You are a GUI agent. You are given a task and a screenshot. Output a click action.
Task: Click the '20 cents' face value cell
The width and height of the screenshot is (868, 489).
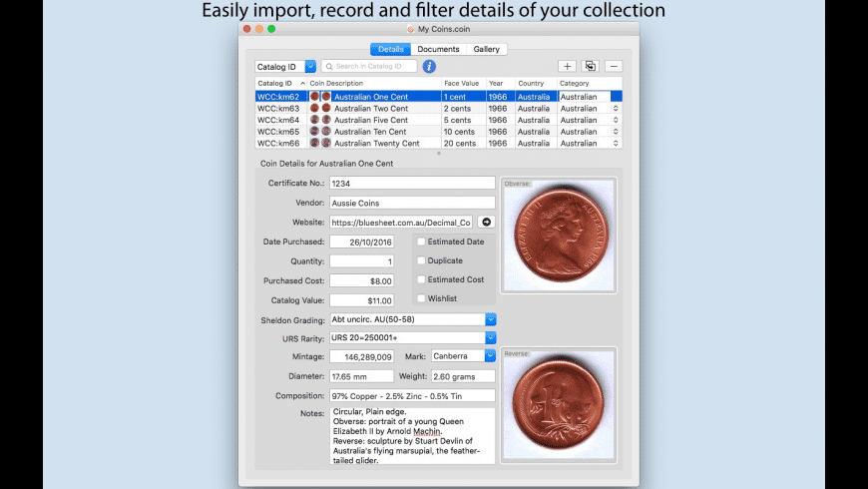coord(460,143)
